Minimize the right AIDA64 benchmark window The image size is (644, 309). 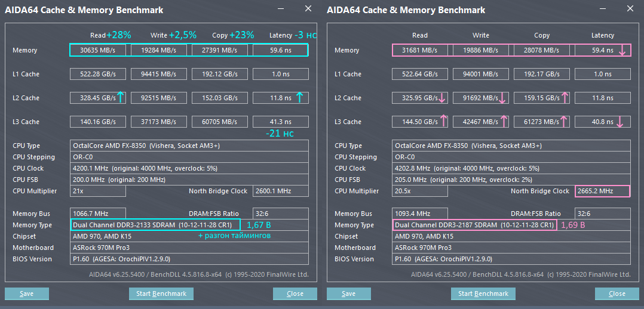(603, 9)
